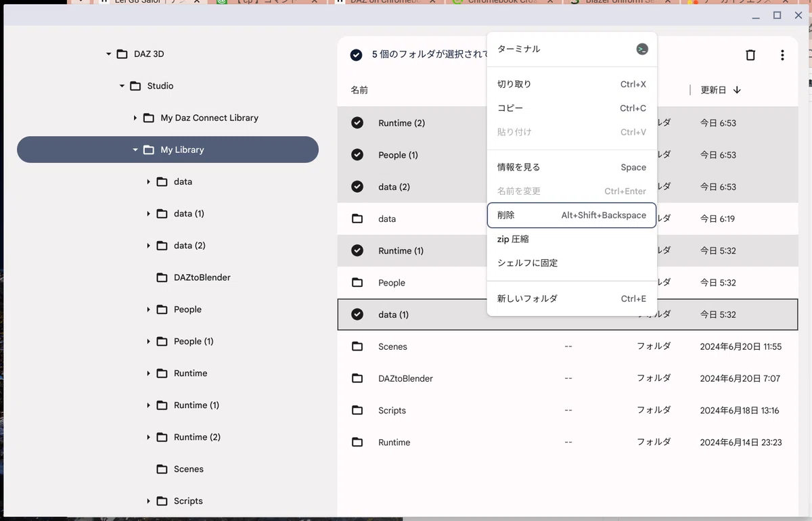812x521 pixels.
Task: Switch to the DAZ on Chromebook browser tab
Action: click(386, 2)
